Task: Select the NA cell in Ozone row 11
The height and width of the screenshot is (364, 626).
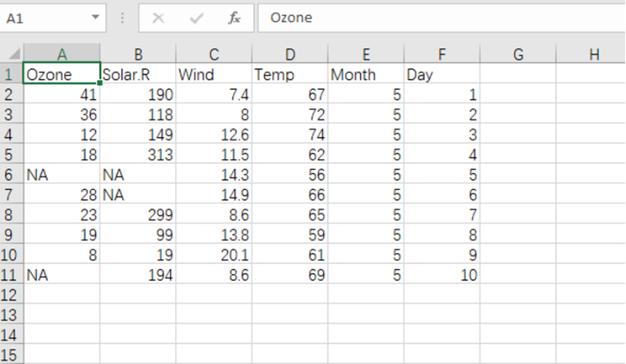Action: [x=61, y=274]
